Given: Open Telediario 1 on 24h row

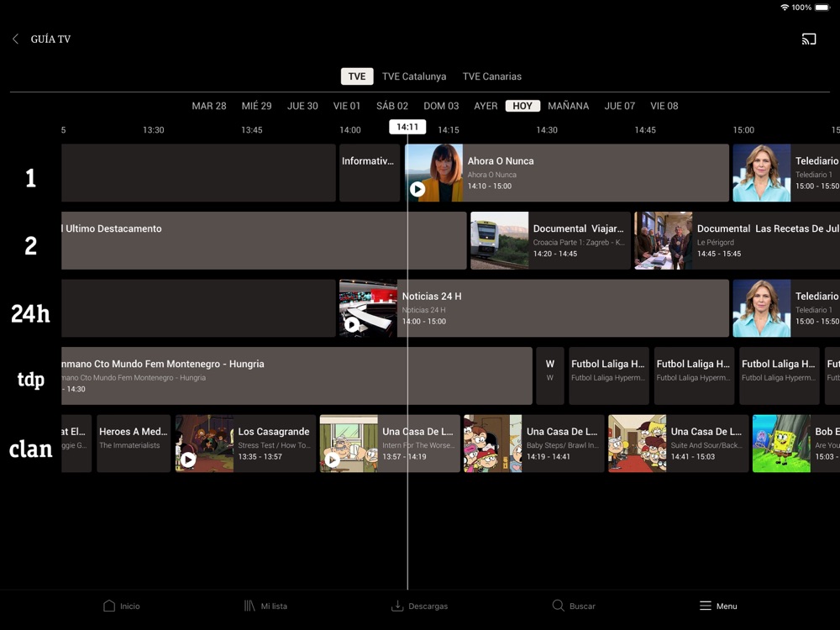Looking at the screenshot, I should (x=786, y=308).
